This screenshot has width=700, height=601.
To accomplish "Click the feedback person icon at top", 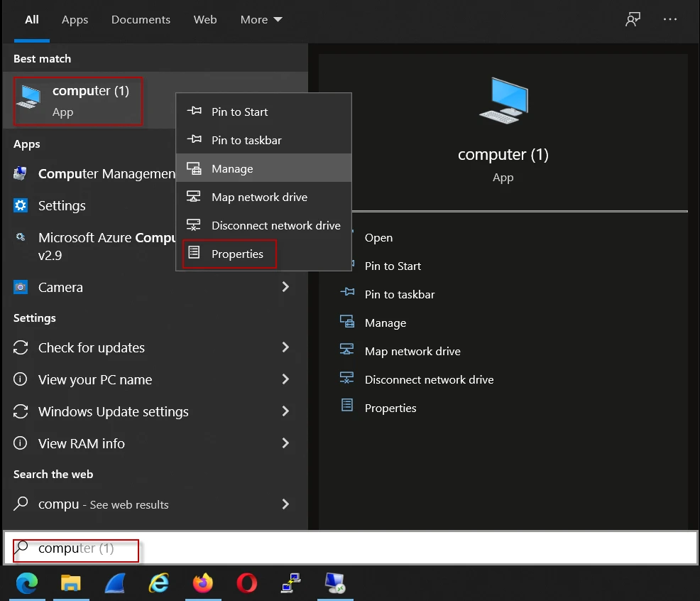I will [x=633, y=19].
